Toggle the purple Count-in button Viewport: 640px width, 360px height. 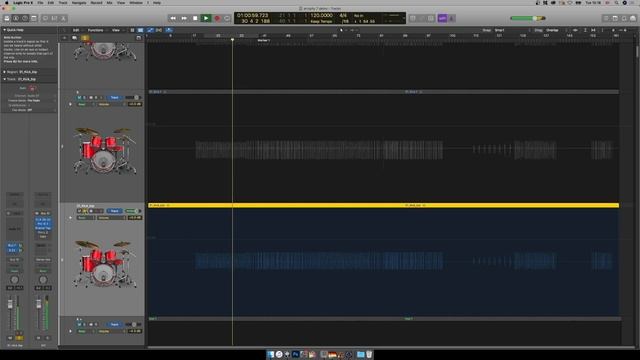442,18
